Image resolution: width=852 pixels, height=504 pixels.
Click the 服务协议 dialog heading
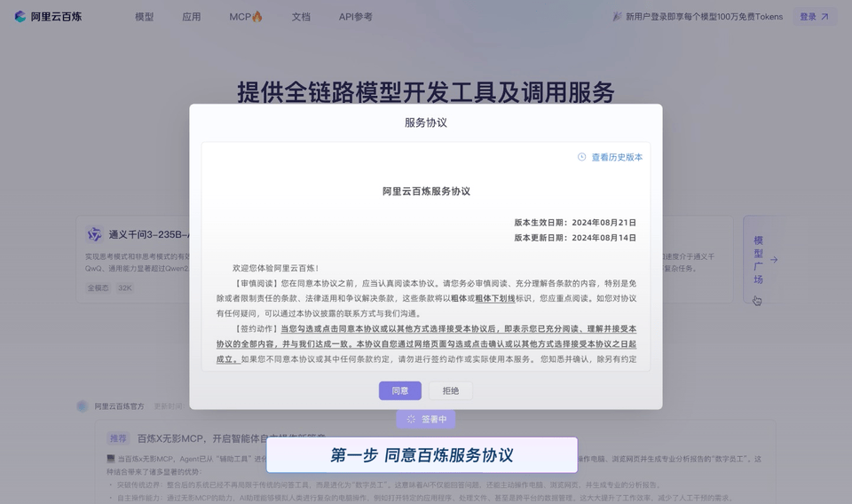tap(425, 122)
